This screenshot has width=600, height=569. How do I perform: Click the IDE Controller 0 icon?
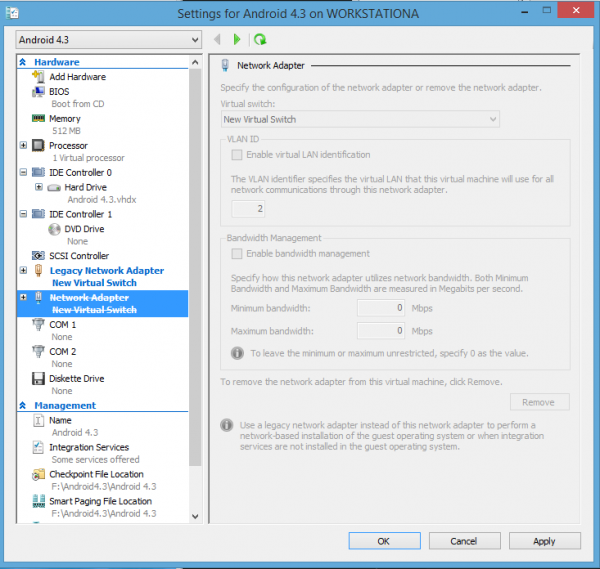pos(38,172)
